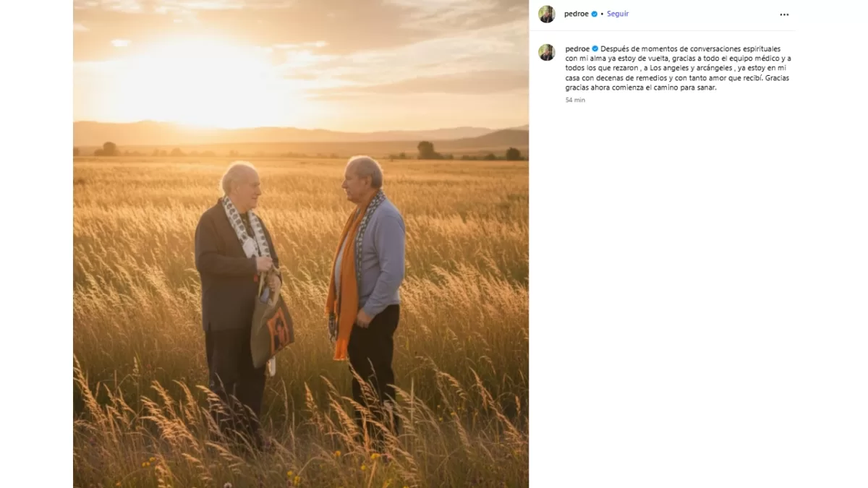
Task: Click the verified badge in post header
Action: (x=595, y=14)
